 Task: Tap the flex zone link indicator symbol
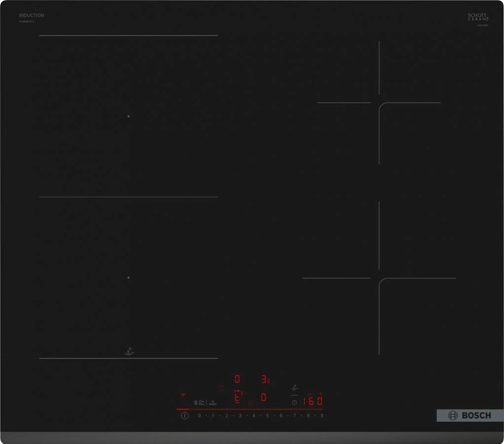coord(237,391)
